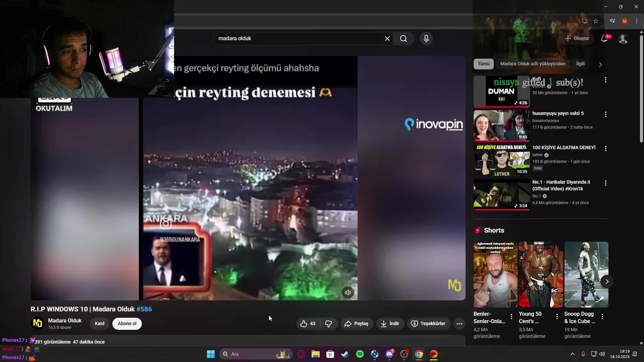Show more filter chips with the arrow
Screen dimensions: 644x362
click(x=600, y=64)
